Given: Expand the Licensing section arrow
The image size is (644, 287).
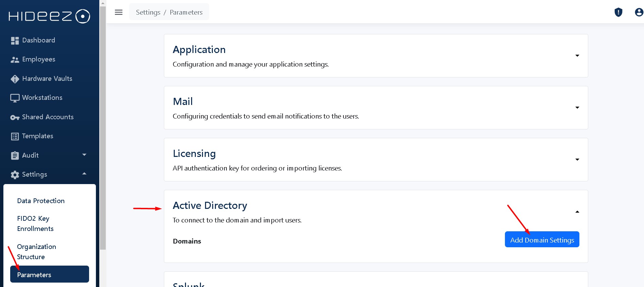Looking at the screenshot, I should point(577,160).
